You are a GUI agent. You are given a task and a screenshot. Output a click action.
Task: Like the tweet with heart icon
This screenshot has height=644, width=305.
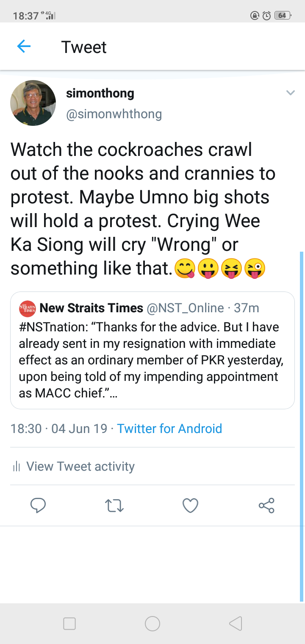[x=190, y=505]
